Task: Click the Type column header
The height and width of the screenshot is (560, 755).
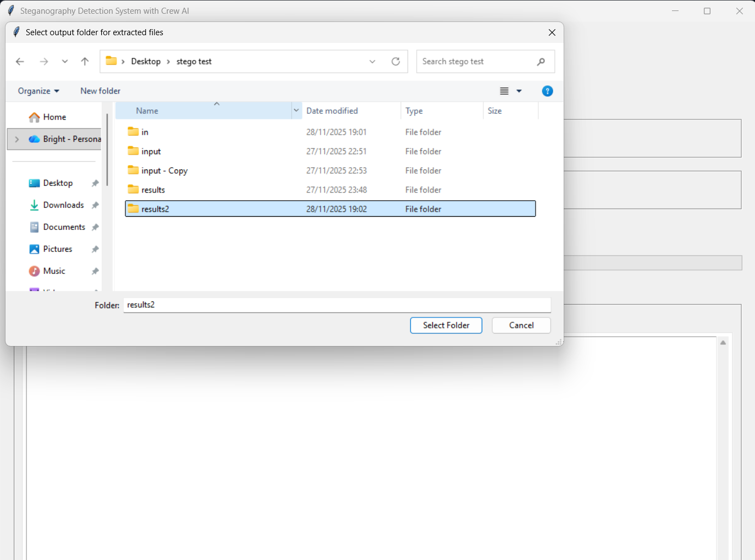Action: 414,111
